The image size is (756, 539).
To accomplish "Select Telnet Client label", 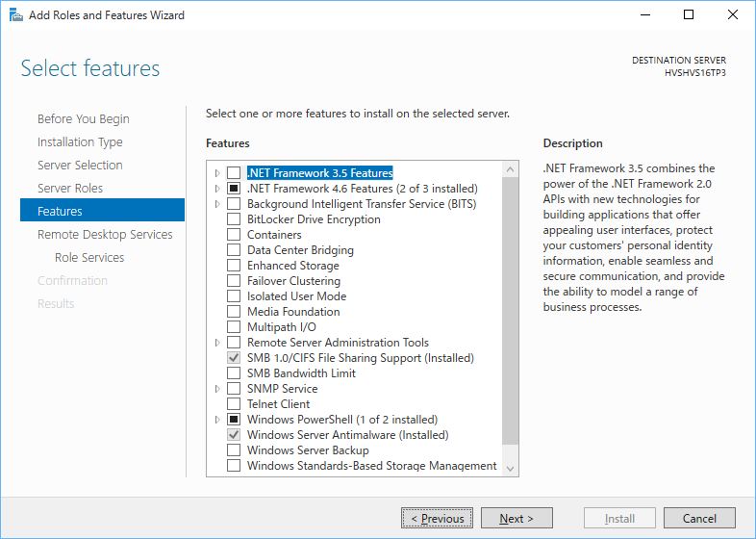I will click(279, 404).
